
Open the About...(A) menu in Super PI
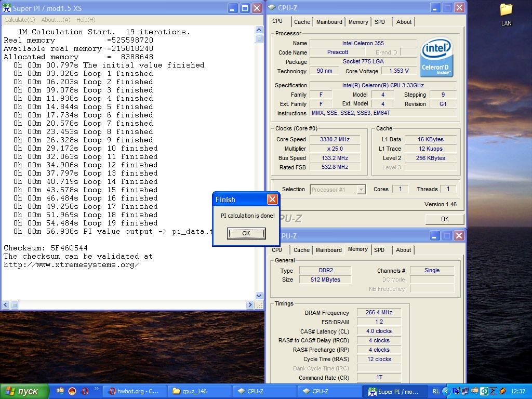point(56,20)
